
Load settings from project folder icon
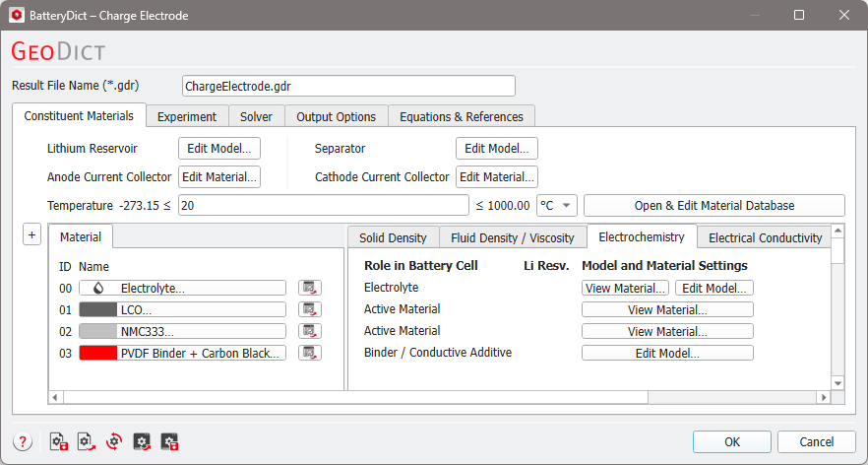pos(142,441)
